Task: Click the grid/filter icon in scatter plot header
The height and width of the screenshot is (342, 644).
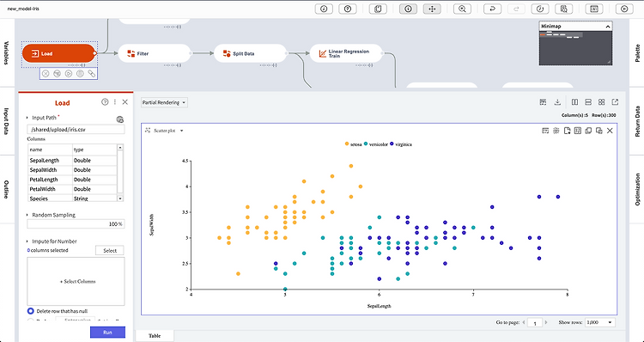Action: (x=556, y=131)
